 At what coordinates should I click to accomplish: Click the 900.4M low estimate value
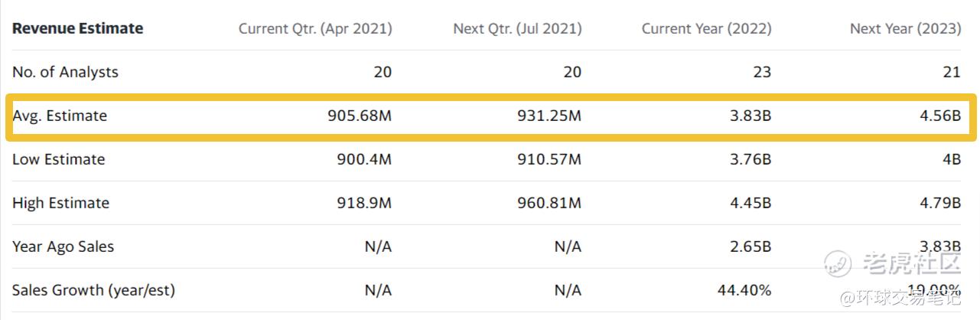pyautogui.click(x=364, y=159)
